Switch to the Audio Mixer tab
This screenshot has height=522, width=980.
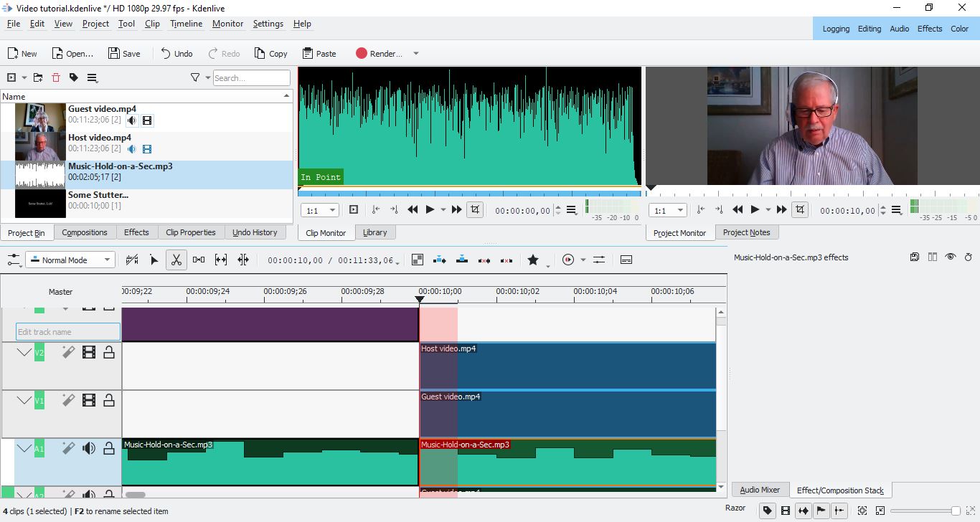coord(760,490)
